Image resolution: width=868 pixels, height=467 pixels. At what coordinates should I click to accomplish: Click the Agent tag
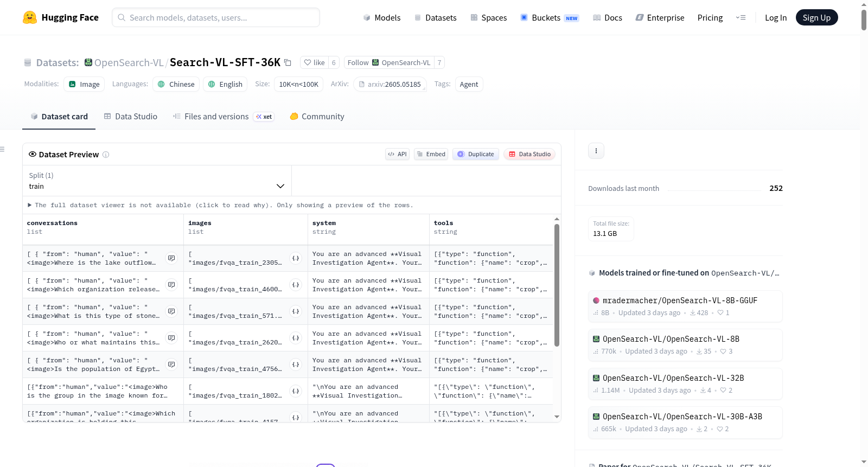469,84
